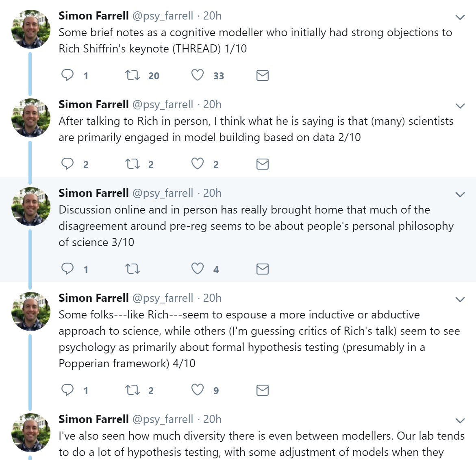Retweet the 4/10 Popperian framework tweet
This screenshot has width=476, height=460.
(x=133, y=390)
